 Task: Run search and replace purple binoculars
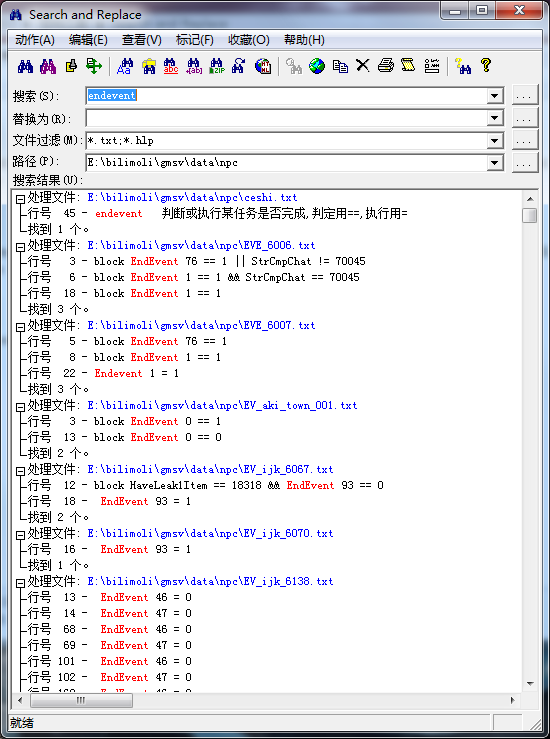coord(48,66)
